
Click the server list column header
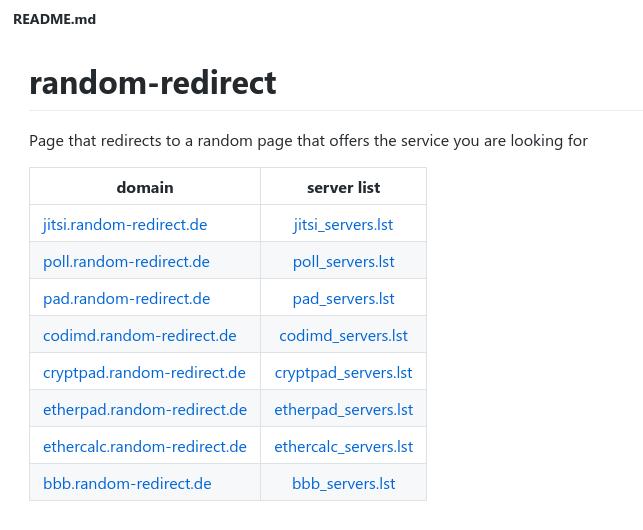coord(344,187)
